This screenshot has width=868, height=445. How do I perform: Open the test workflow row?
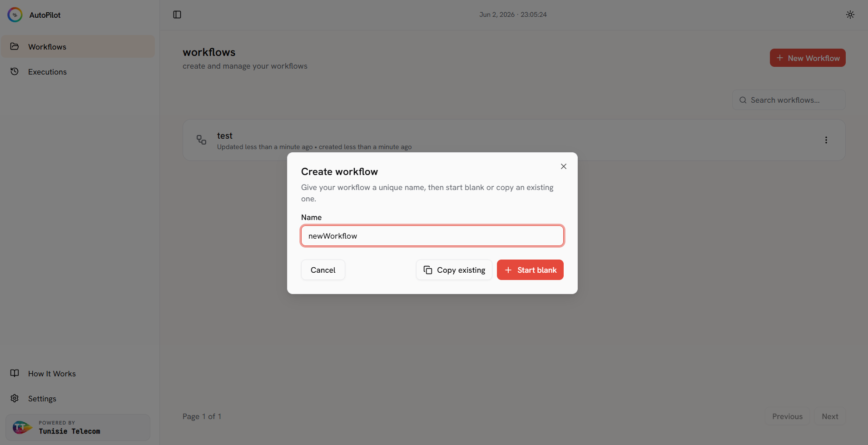pyautogui.click(x=514, y=140)
